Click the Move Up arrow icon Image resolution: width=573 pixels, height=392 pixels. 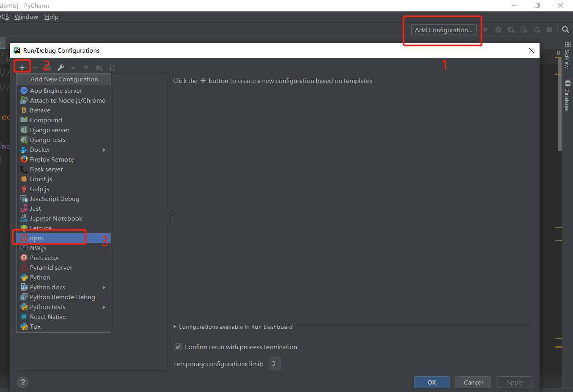(73, 68)
